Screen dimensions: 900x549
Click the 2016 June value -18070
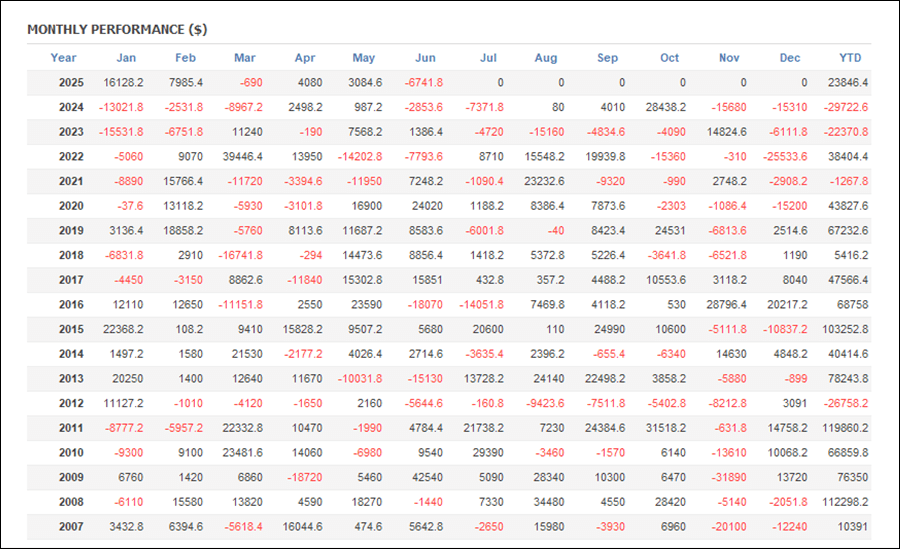(x=425, y=305)
